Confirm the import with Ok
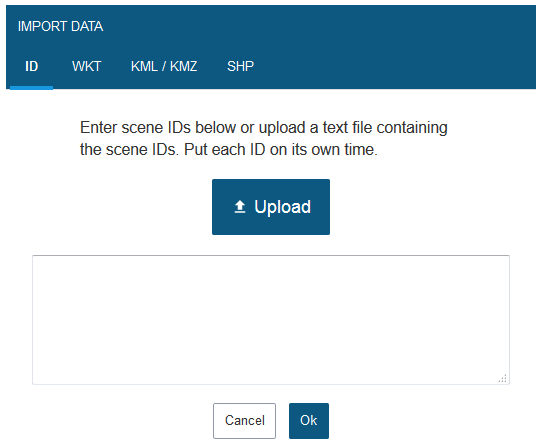This screenshot has height=442, width=540. click(x=309, y=421)
